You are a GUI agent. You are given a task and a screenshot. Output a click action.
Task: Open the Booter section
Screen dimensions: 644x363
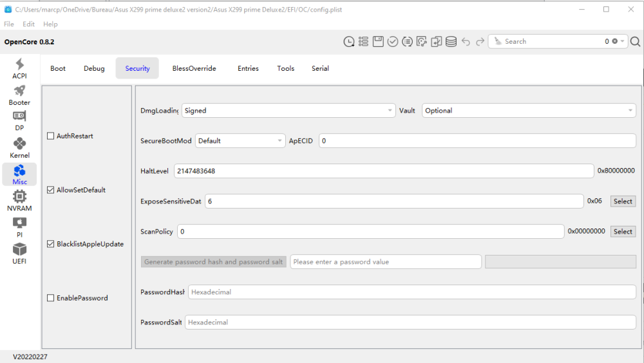[x=19, y=95]
